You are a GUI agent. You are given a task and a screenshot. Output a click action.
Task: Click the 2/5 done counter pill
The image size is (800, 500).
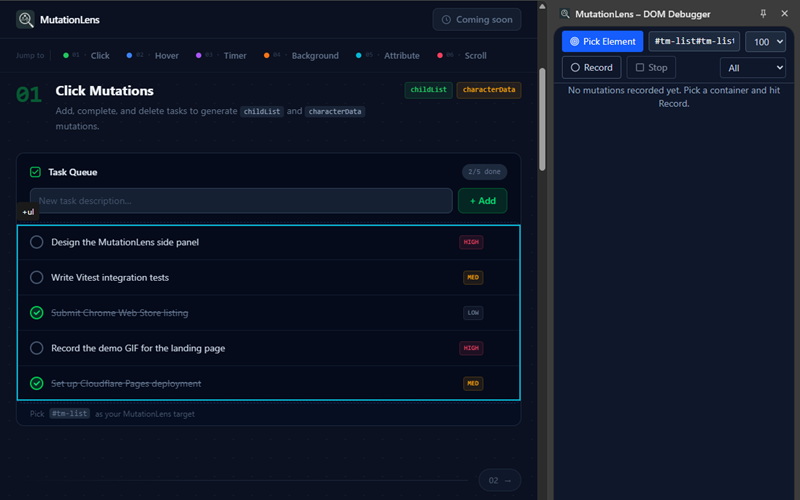(484, 172)
